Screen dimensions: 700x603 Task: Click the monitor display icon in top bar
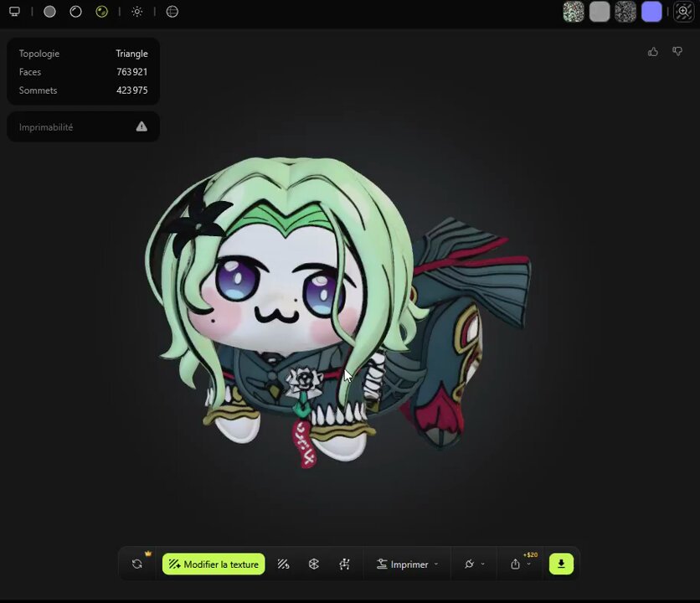coord(15,12)
